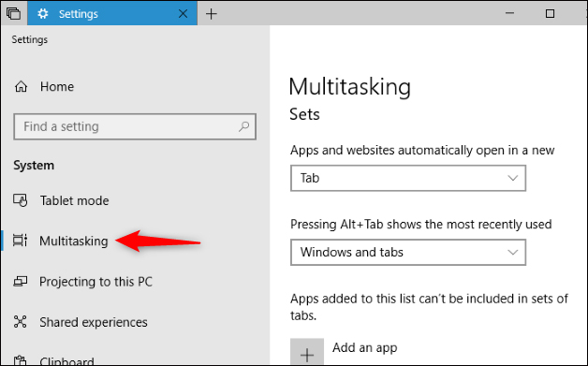Click the Sets section heading
The image size is (588, 366).
(x=304, y=114)
